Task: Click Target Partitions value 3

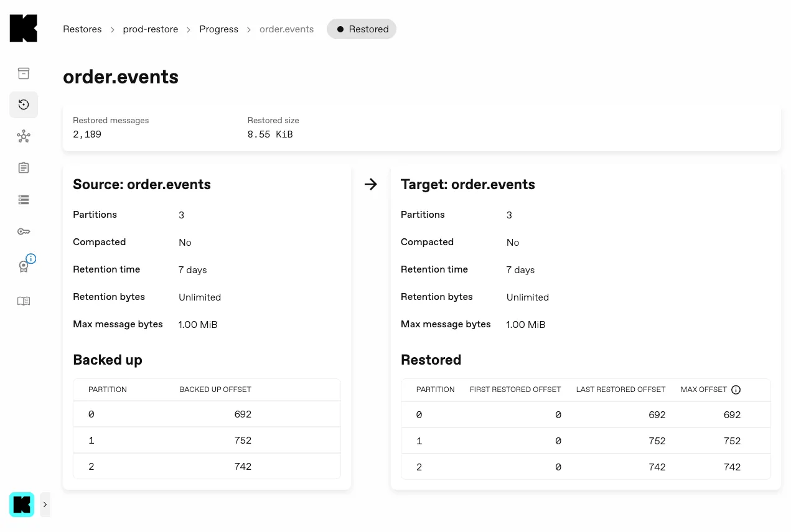Action: click(x=509, y=215)
